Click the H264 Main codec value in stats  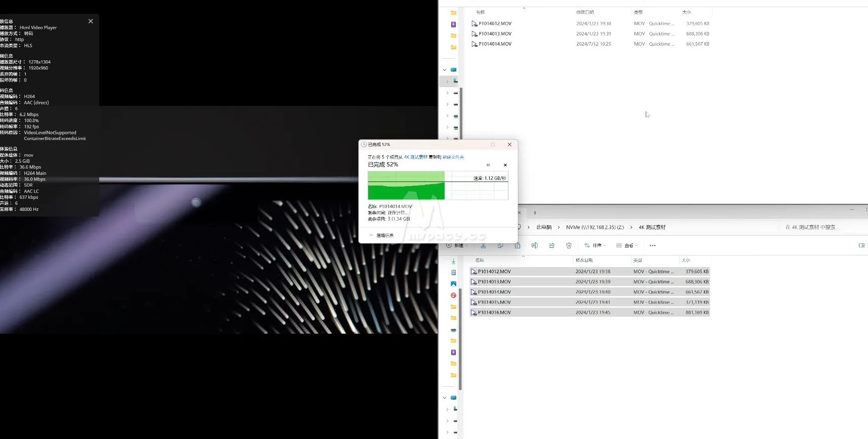(x=35, y=173)
